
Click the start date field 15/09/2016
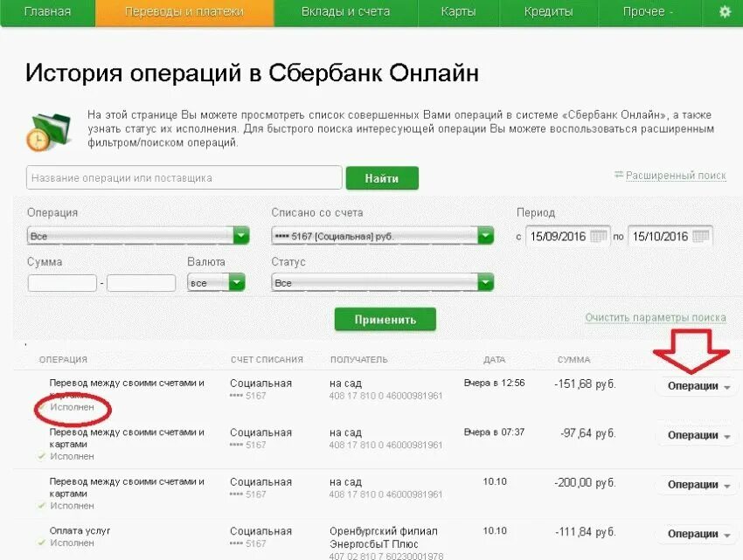point(567,236)
